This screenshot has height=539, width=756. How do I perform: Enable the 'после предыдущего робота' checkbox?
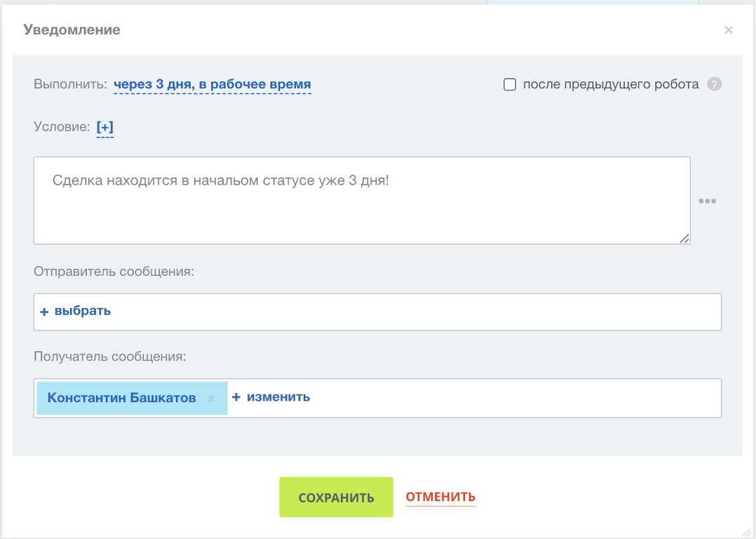click(510, 85)
